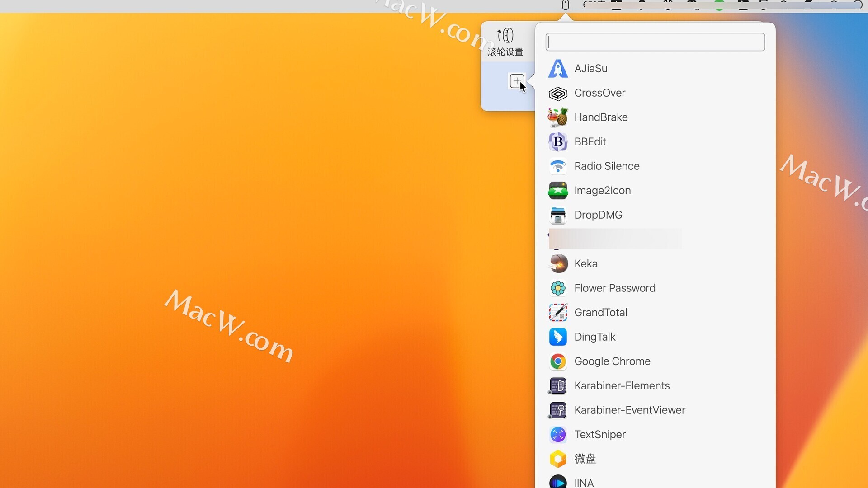The image size is (868, 488).
Task: Open the mouse icon in the menu bar
Action: (x=565, y=5)
